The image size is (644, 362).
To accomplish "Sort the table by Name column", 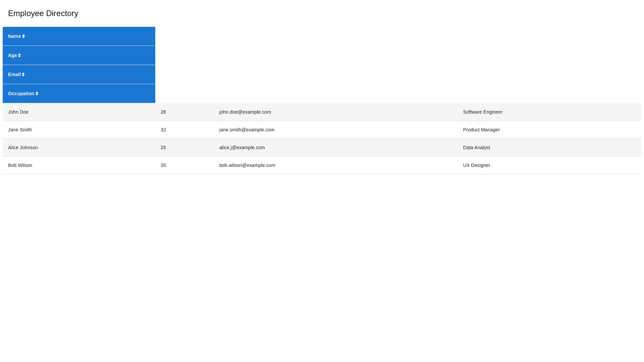I will click(x=15, y=36).
